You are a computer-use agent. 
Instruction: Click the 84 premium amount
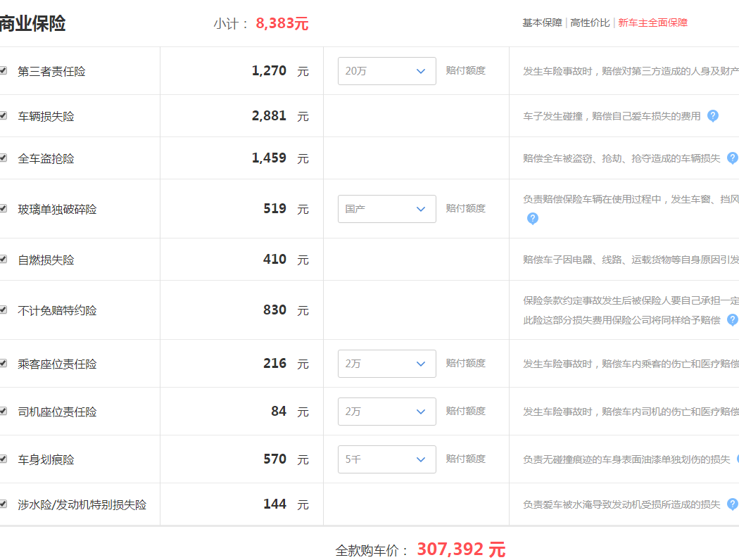[x=279, y=411]
